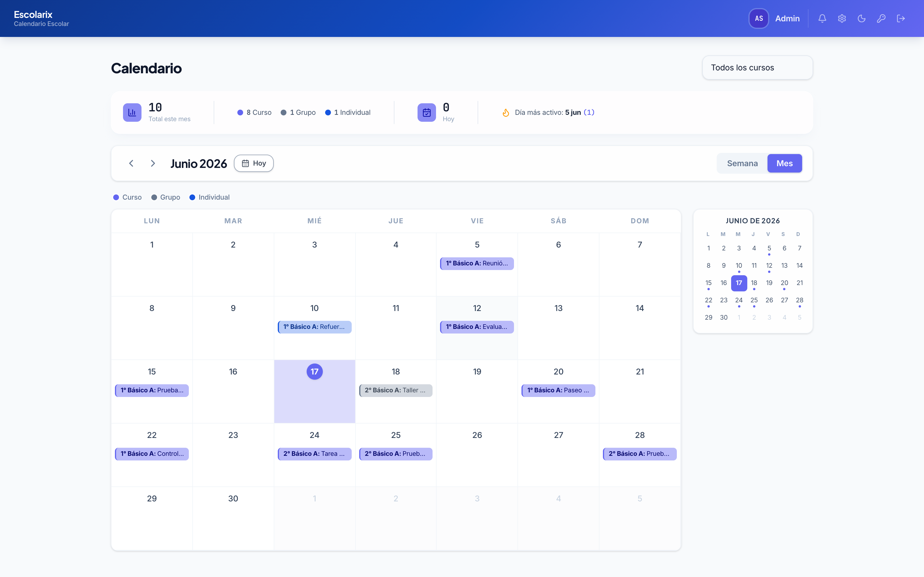Select day 20 in mini calendar

784,283
